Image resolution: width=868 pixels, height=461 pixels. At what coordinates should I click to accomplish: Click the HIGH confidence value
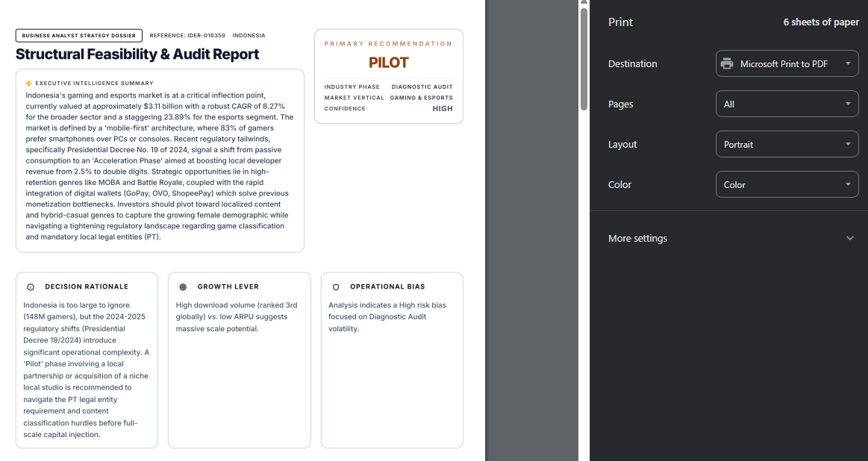(442, 108)
